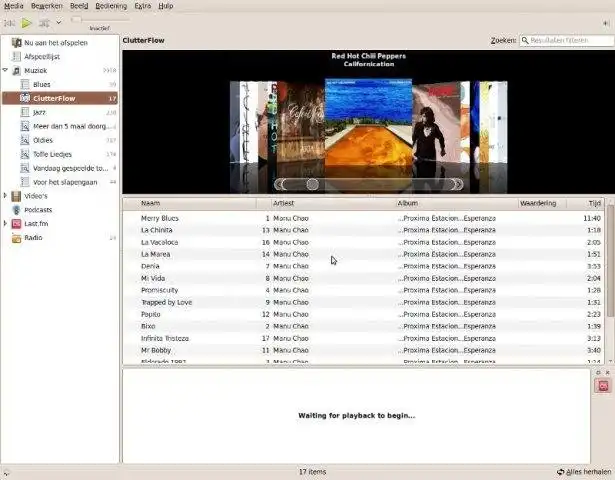Open the Jazz playlist icon
Image resolution: width=615 pixels, height=480 pixels.
(25, 112)
